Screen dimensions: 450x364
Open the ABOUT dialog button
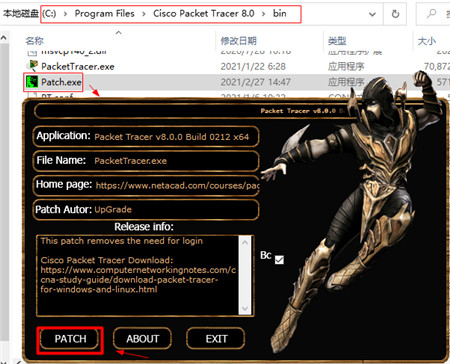[x=142, y=339]
